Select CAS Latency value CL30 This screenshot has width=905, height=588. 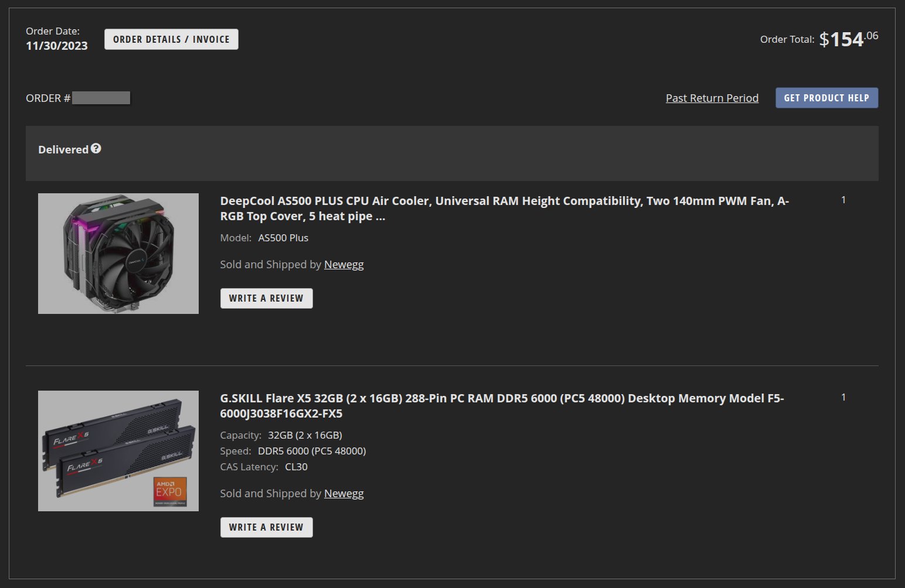(x=296, y=467)
